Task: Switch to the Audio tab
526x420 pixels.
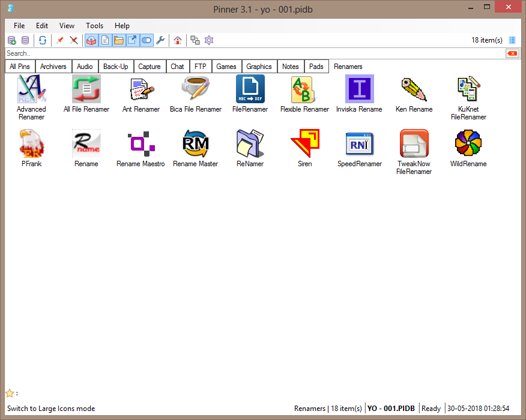Action: (x=85, y=67)
